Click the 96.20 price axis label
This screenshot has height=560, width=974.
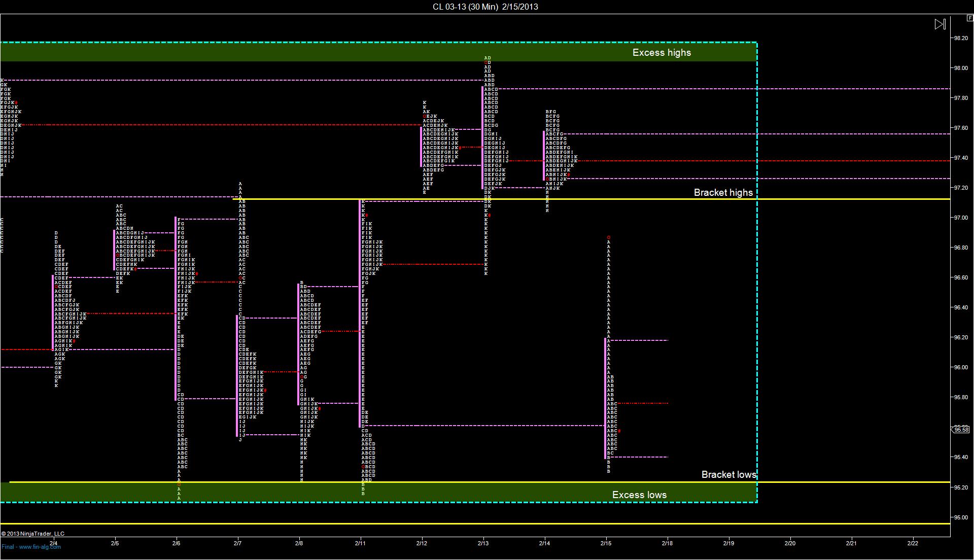coord(961,337)
